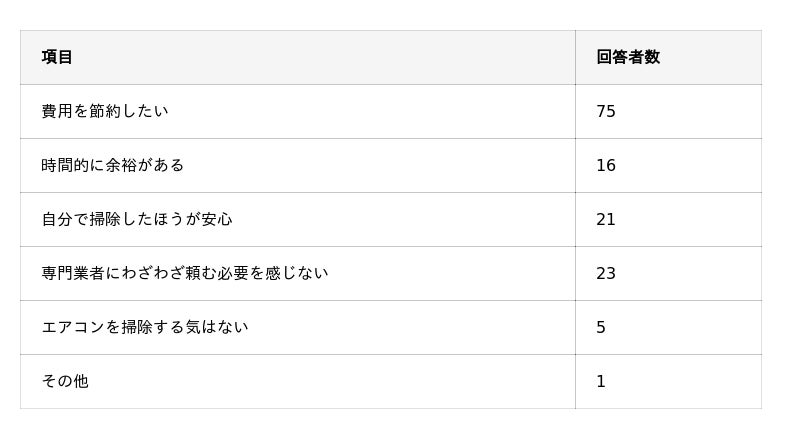This screenshot has height=439, width=800.
Task: Select the cell showing 21
Action: coord(606,219)
